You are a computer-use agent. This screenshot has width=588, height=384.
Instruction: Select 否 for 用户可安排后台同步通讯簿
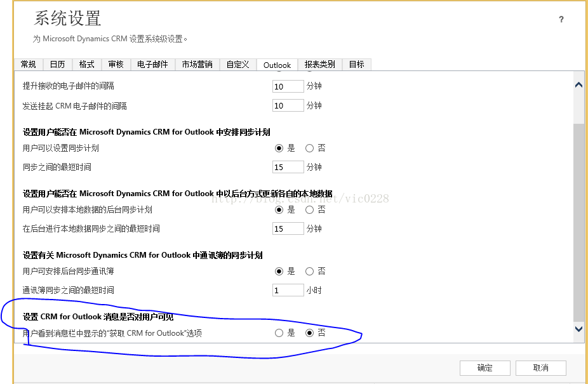click(309, 272)
